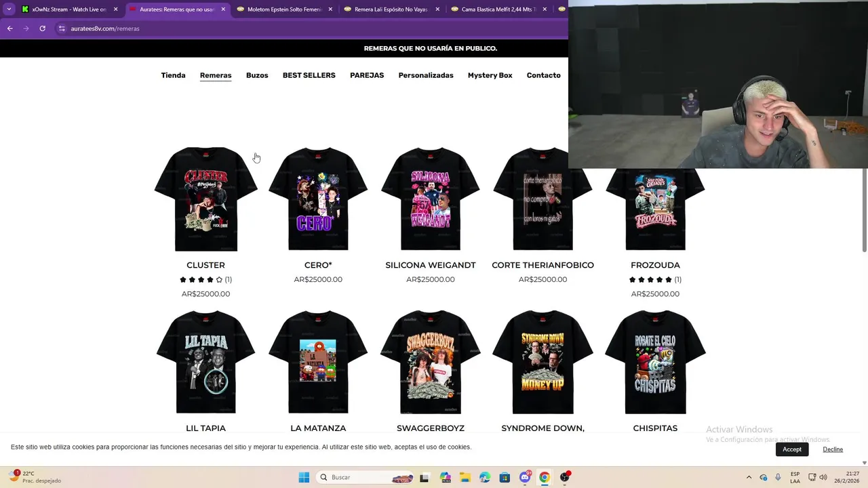Open the tab search chevron in Chrome

coord(9,9)
